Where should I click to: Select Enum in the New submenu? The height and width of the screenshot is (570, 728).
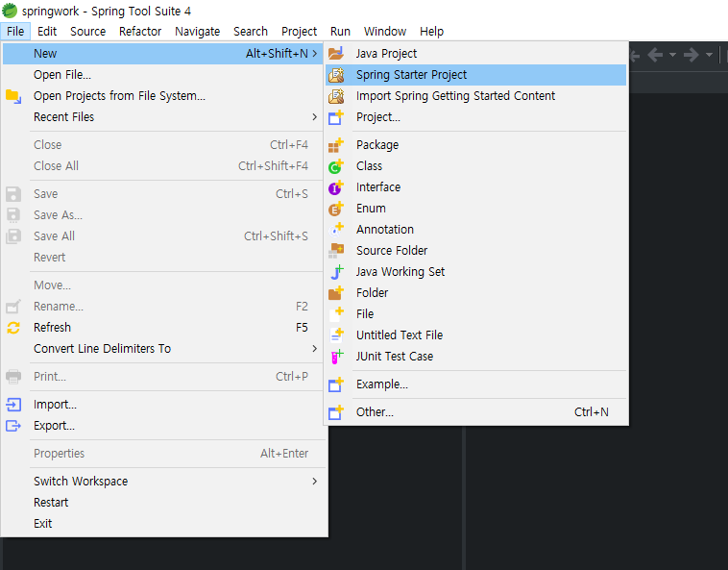pos(476,209)
